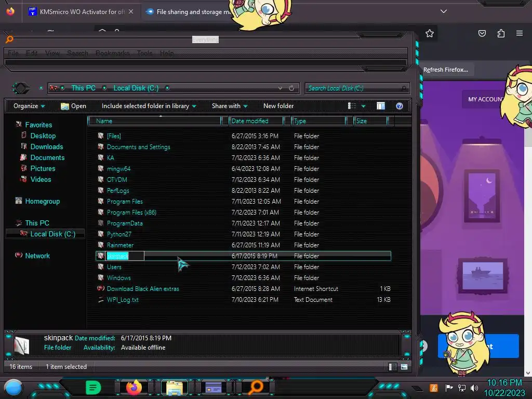The image size is (532, 399).
Task: Create a New folder
Action: pyautogui.click(x=278, y=106)
